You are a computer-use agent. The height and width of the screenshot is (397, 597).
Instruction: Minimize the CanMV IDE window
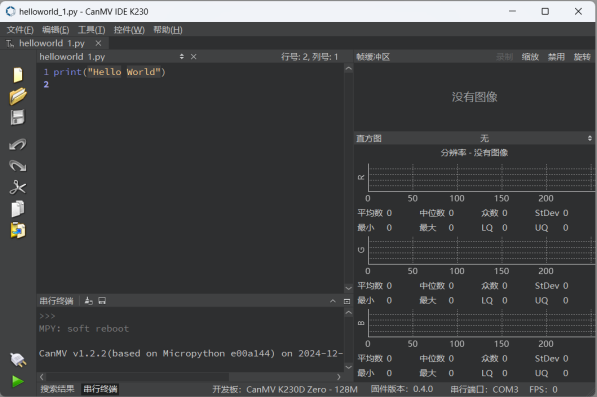point(512,11)
